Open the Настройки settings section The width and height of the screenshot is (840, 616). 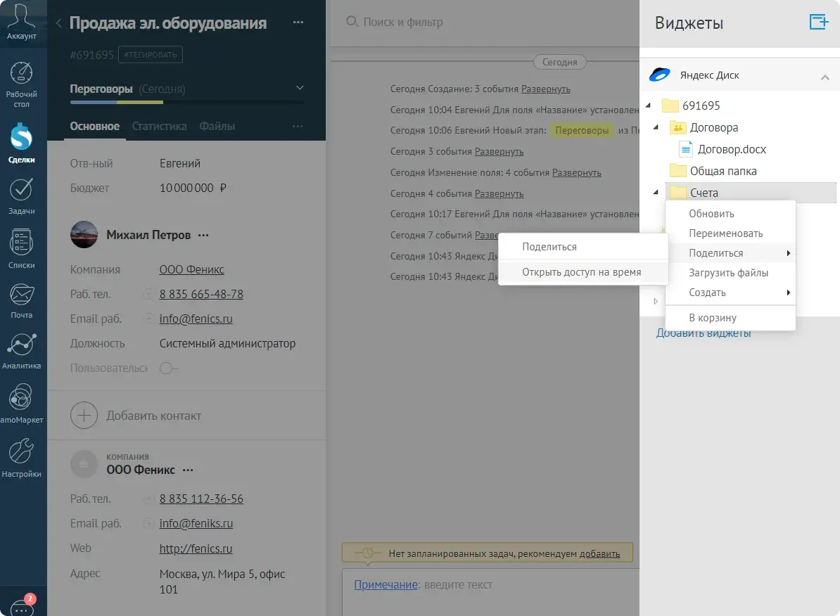21,458
